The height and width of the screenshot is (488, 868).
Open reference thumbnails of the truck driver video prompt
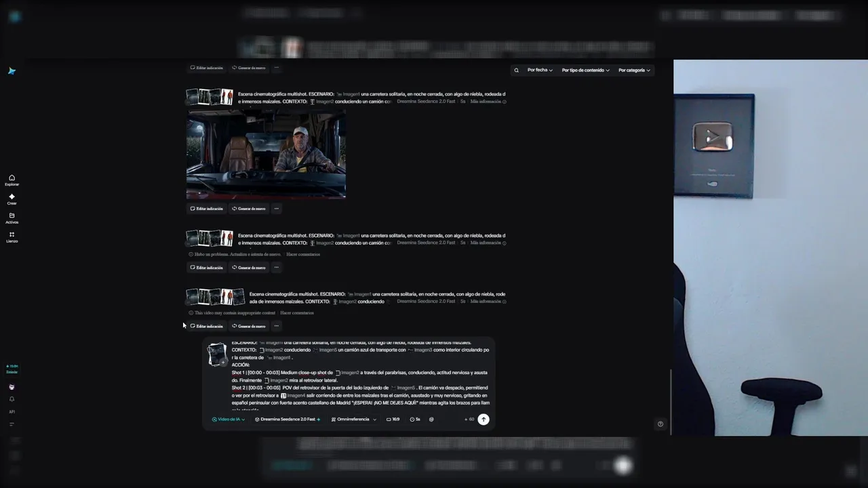(210, 97)
